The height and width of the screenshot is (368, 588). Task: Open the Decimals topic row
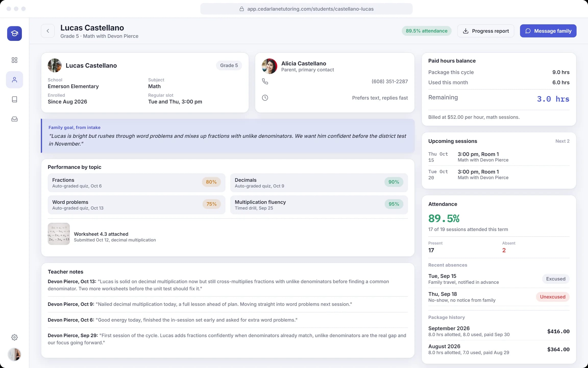pyautogui.click(x=319, y=183)
